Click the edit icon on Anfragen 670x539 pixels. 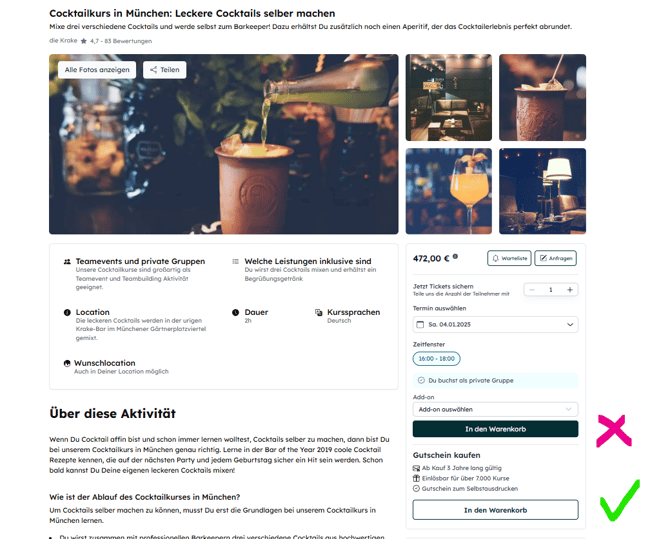tap(543, 258)
